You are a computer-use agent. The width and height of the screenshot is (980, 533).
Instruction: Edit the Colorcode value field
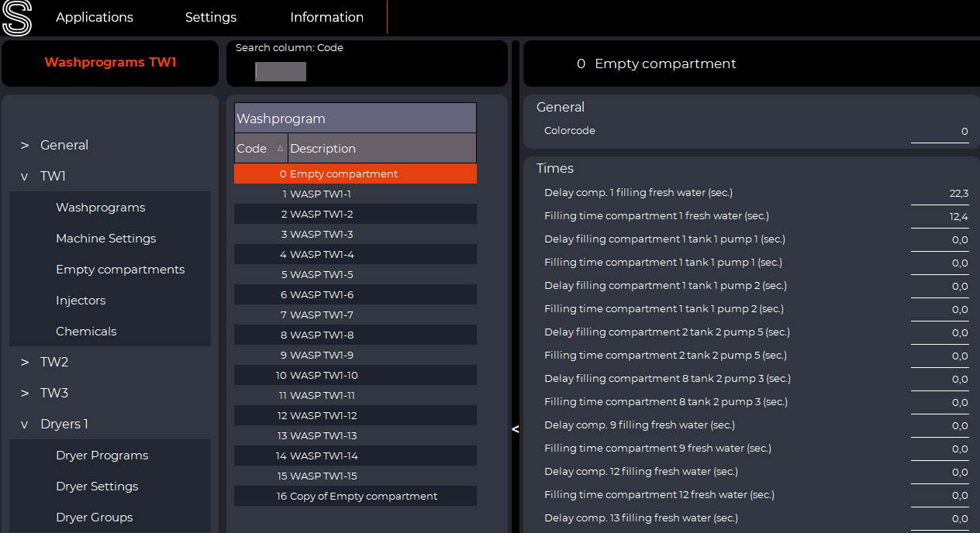coord(940,132)
